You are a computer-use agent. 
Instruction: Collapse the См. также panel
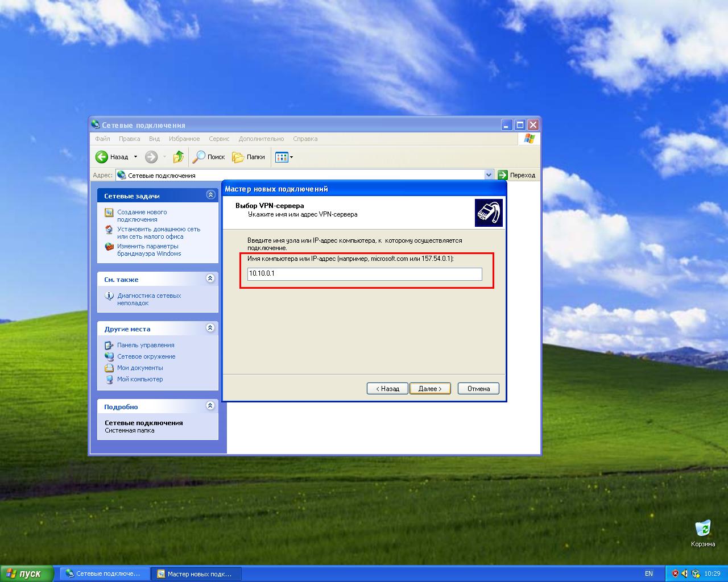[x=210, y=278]
